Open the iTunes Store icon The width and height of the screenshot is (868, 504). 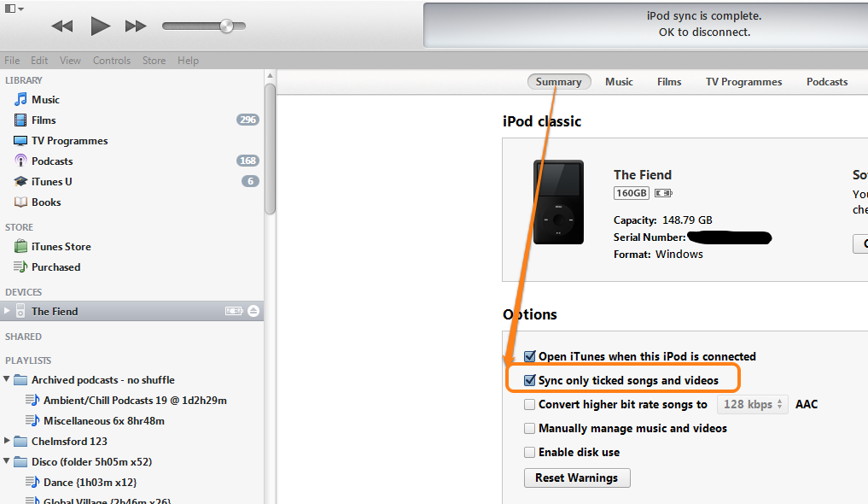click(20, 247)
